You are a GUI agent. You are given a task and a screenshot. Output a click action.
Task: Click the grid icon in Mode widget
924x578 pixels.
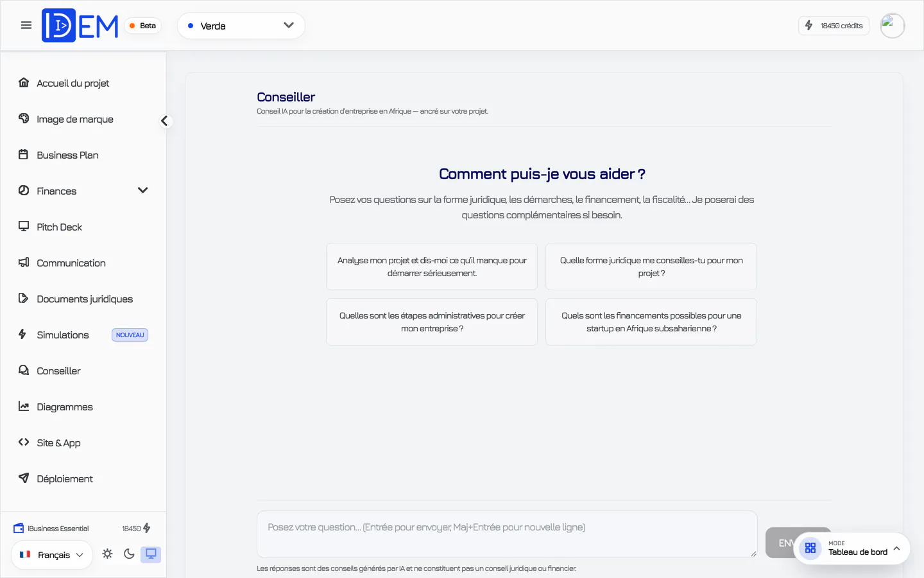coord(810,548)
